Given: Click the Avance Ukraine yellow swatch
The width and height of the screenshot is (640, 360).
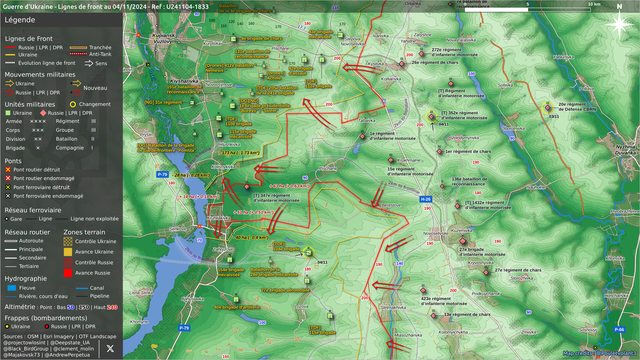Looking at the screenshot, I should (x=68, y=252).
